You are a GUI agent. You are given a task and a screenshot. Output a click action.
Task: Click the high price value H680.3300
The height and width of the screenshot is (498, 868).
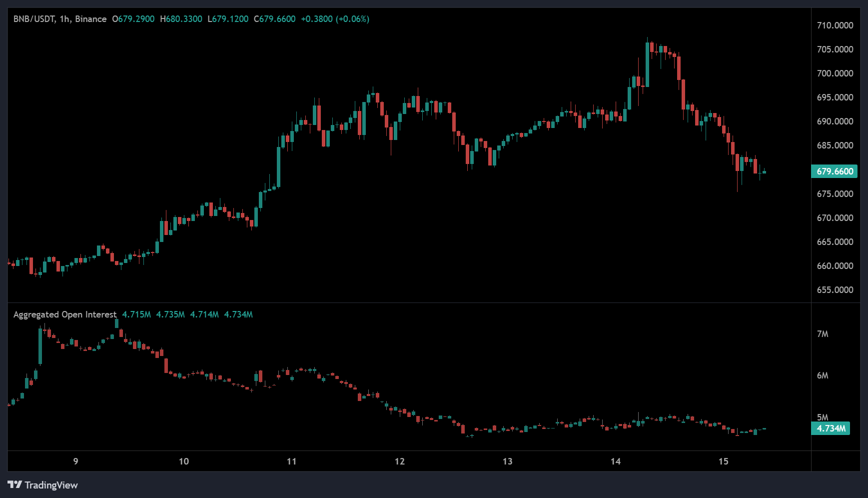pos(181,19)
